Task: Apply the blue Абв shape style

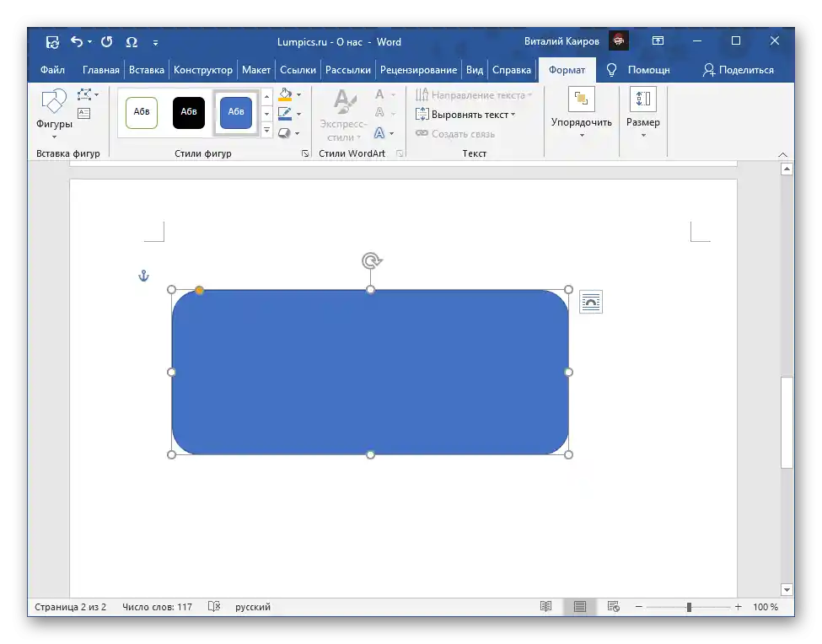Action: 236,112
